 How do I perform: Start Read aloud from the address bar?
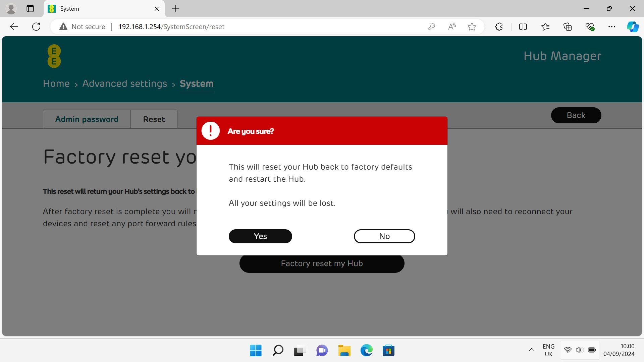[x=452, y=26]
